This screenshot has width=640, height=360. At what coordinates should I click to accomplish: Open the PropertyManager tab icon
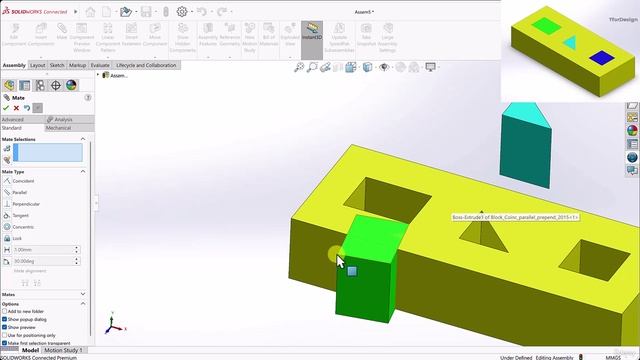click(x=24, y=85)
